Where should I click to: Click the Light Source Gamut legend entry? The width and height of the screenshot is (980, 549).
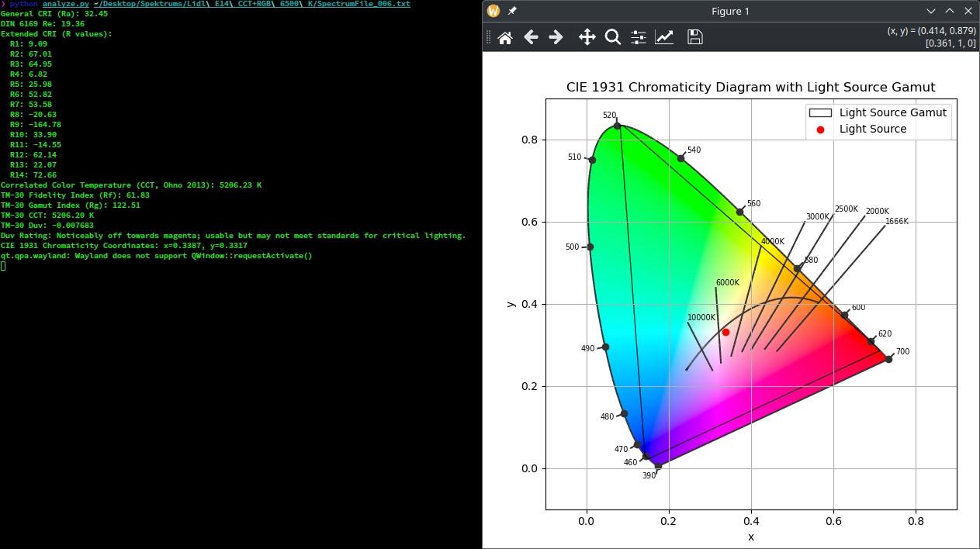point(892,112)
